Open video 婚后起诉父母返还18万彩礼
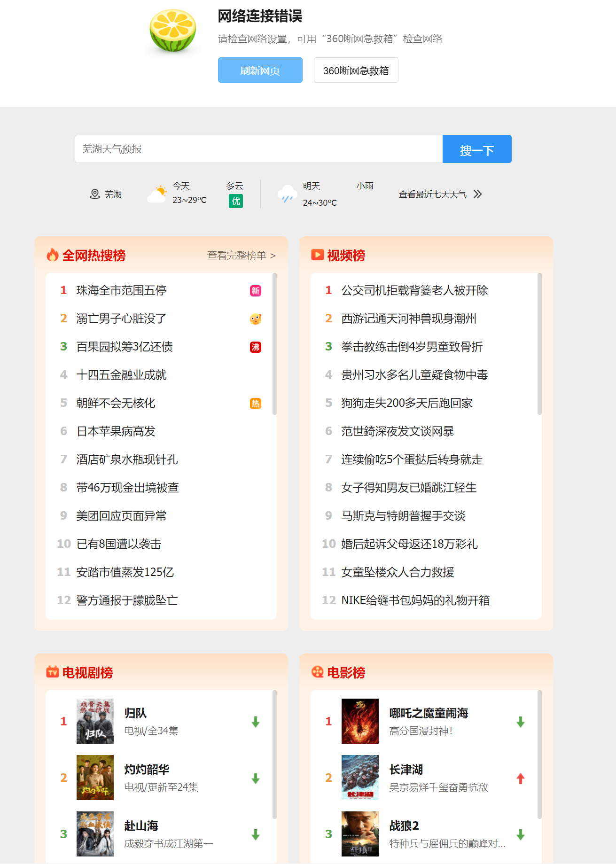The image size is (616, 864). (x=410, y=544)
